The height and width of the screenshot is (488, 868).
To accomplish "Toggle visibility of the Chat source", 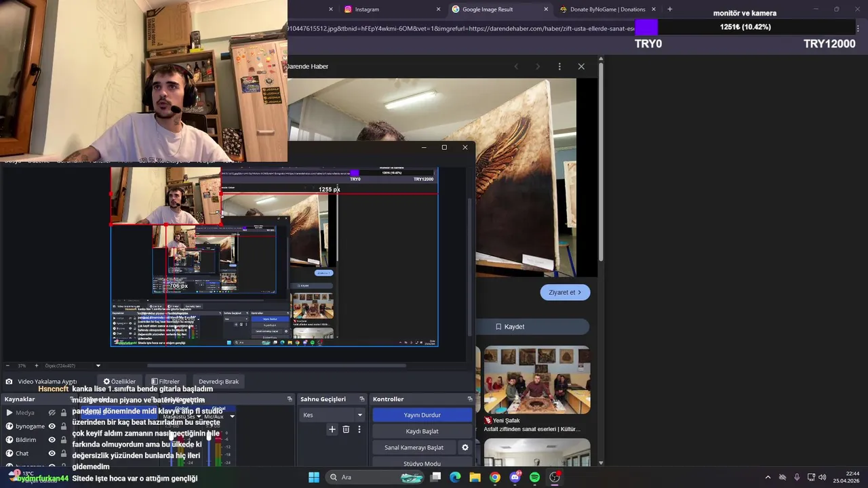I will pos(52,453).
